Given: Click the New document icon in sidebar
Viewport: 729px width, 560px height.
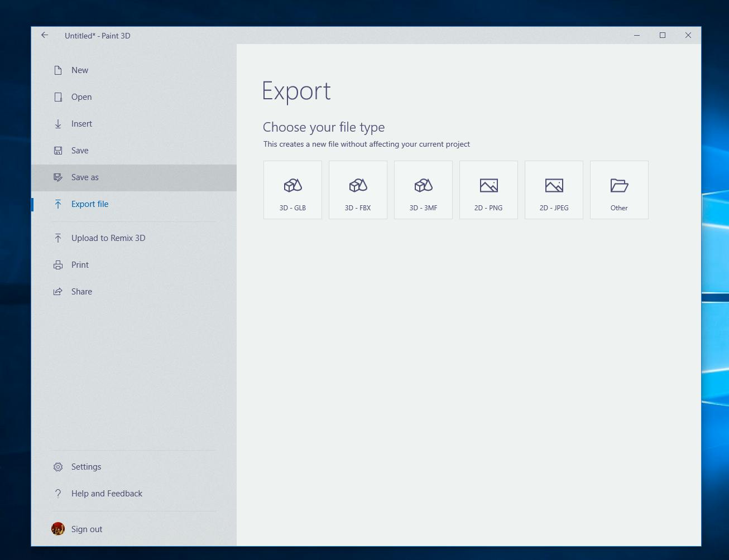Looking at the screenshot, I should 58,70.
